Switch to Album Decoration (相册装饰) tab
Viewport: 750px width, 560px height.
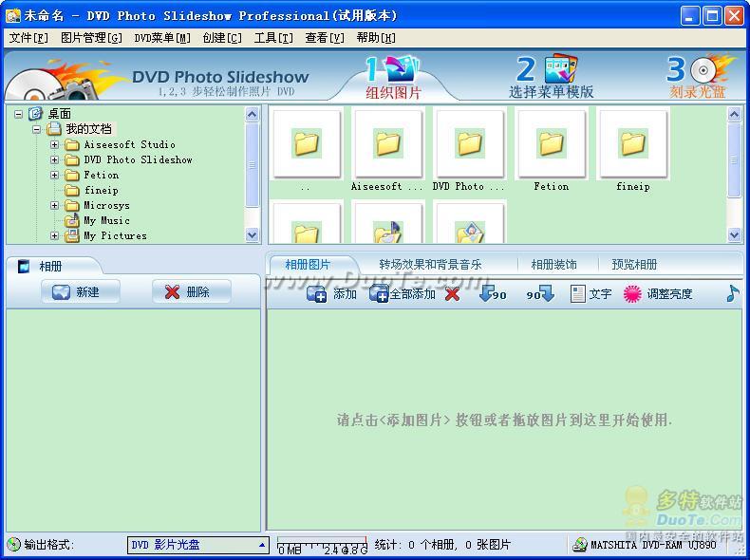point(553,265)
